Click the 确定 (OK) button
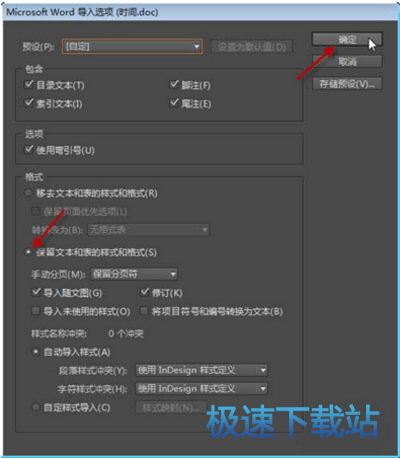 [347, 40]
